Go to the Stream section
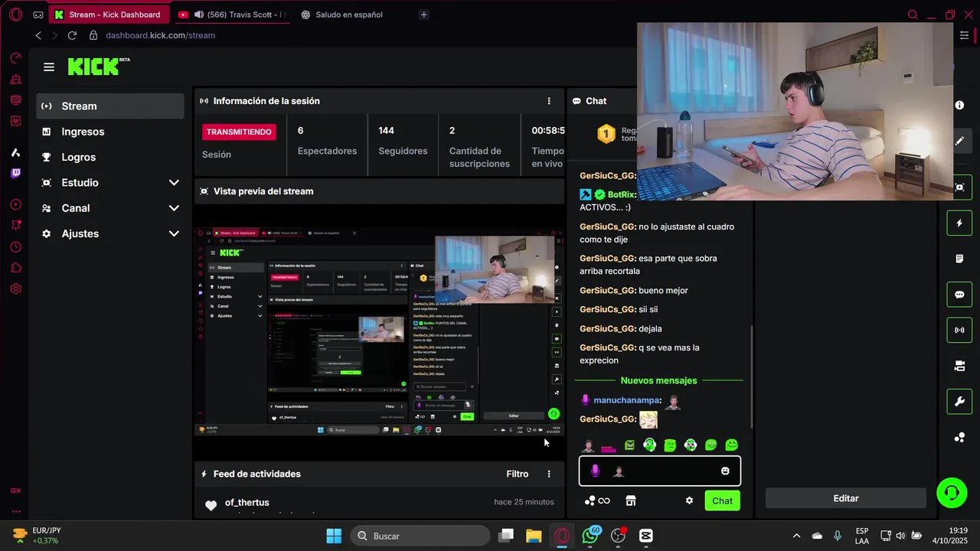Viewport: 980px width, 551px height. pyautogui.click(x=110, y=106)
